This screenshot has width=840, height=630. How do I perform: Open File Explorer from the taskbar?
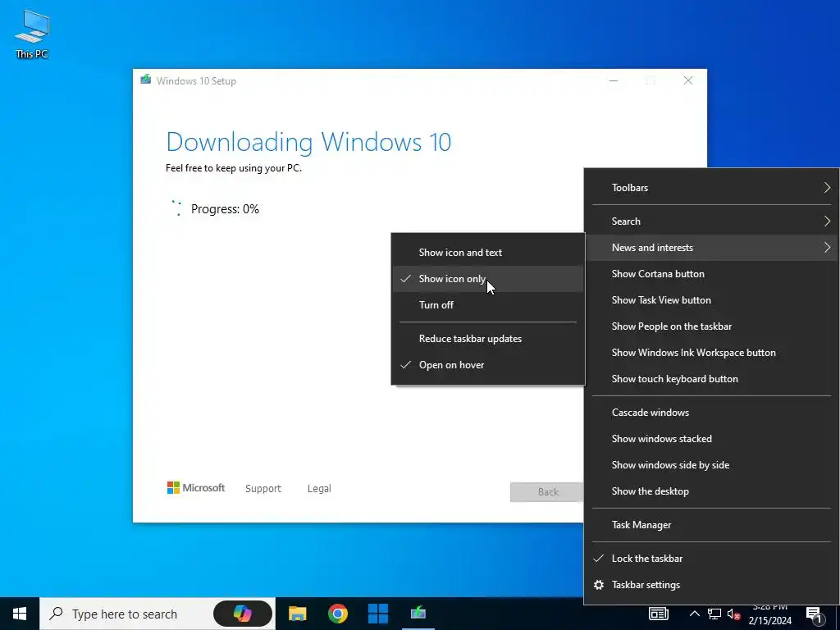(297, 614)
